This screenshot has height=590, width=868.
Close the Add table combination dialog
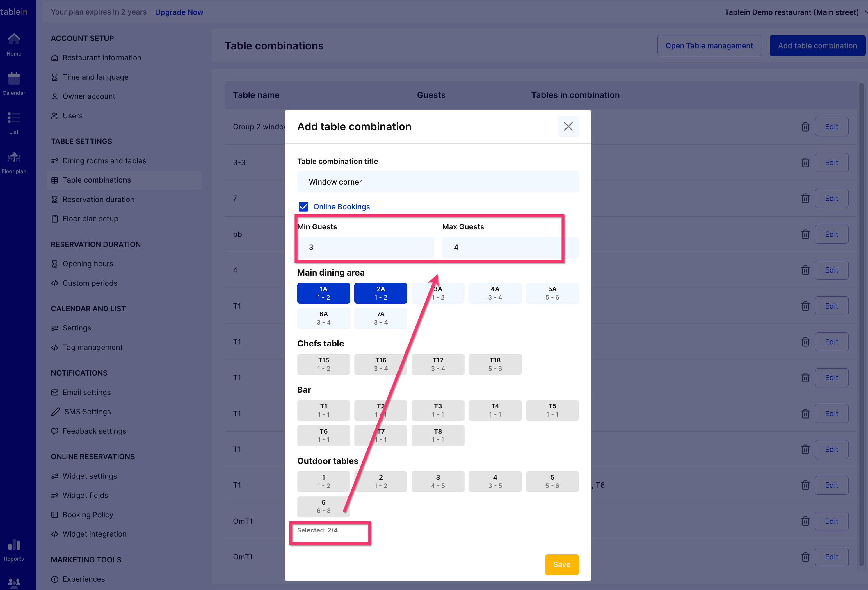568,126
